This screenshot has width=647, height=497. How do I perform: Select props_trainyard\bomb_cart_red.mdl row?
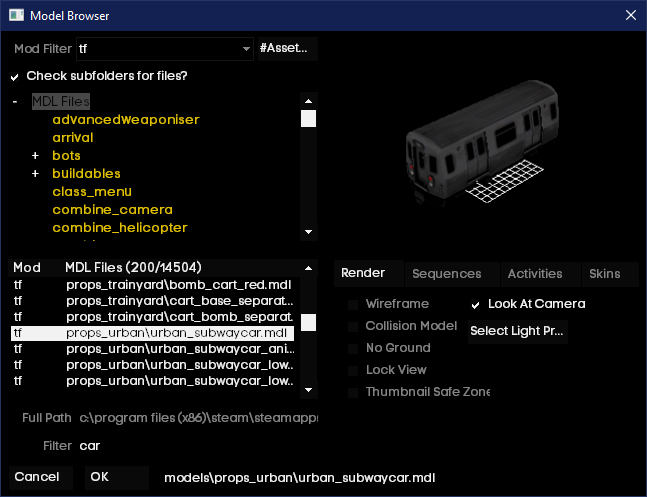pyautogui.click(x=153, y=285)
